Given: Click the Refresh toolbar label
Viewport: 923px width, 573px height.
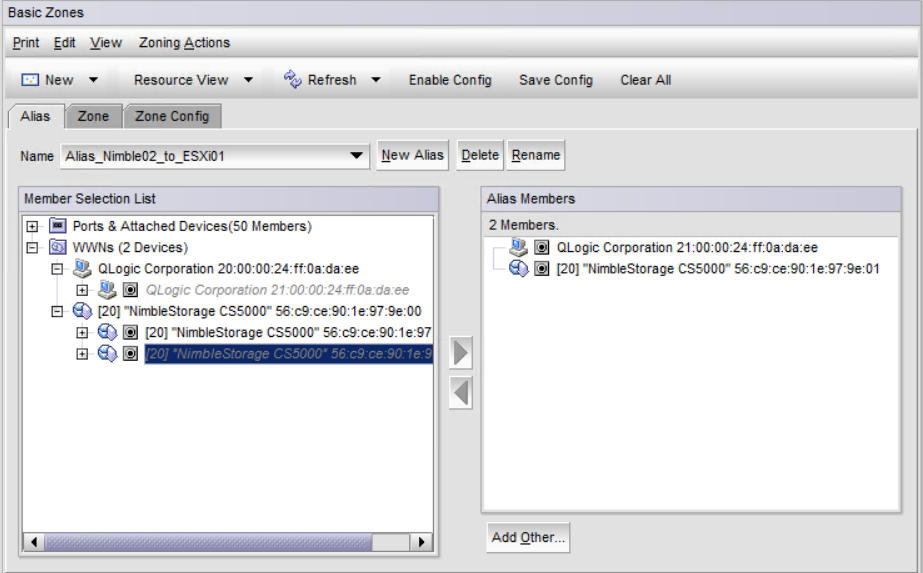Looking at the screenshot, I should pos(332,80).
